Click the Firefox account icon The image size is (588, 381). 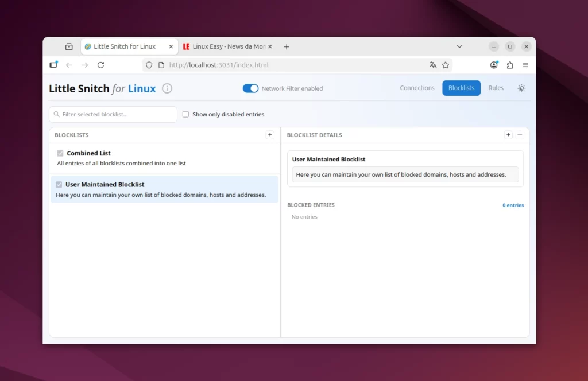494,65
